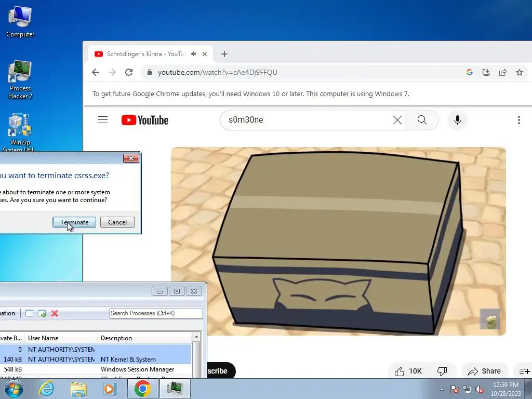Click the red X terminate icon in Process Hacker
Screen dimensions: 532x399
coord(55,313)
